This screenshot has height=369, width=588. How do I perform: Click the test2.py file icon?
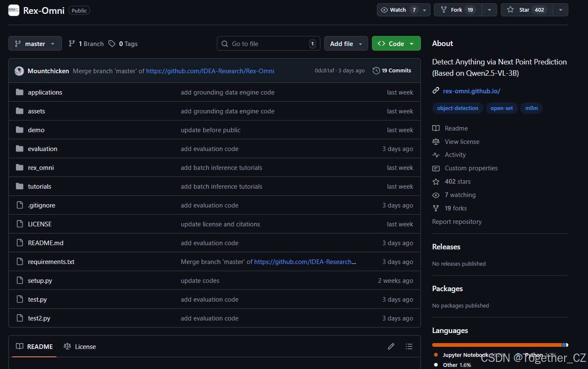tap(20, 318)
